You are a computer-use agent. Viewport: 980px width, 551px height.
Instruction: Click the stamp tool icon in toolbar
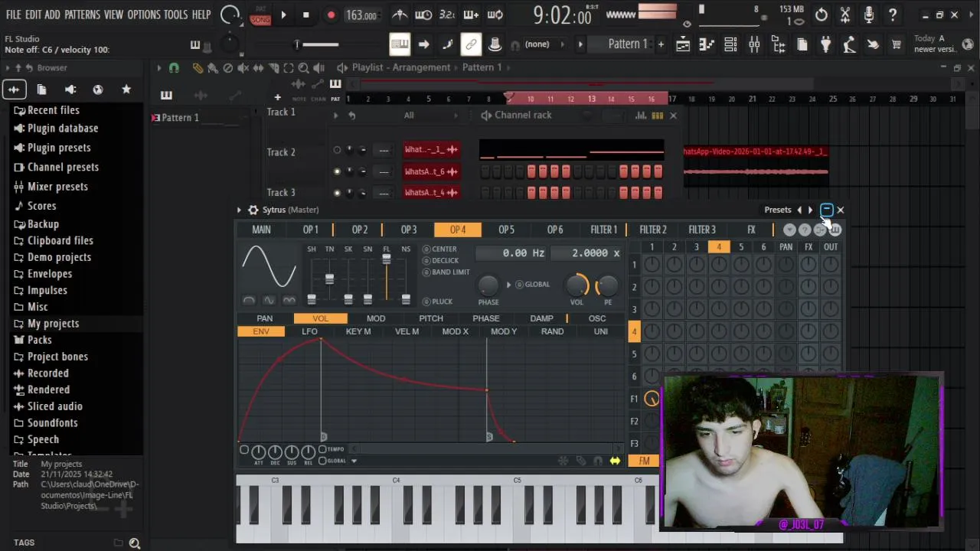(x=495, y=45)
